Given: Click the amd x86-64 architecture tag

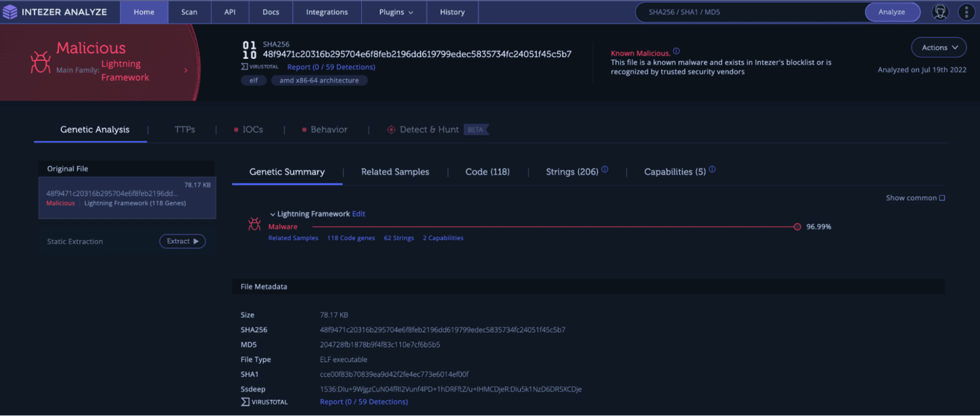Looking at the screenshot, I should (x=319, y=81).
